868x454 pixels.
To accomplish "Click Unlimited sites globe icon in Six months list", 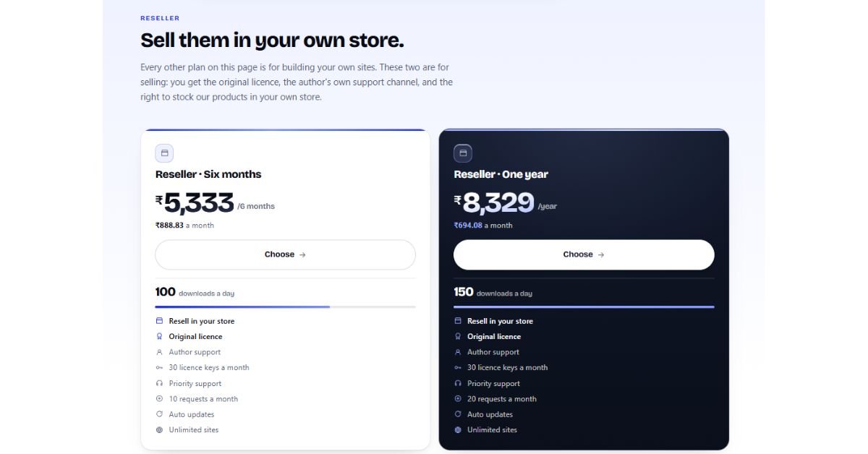I will (159, 430).
